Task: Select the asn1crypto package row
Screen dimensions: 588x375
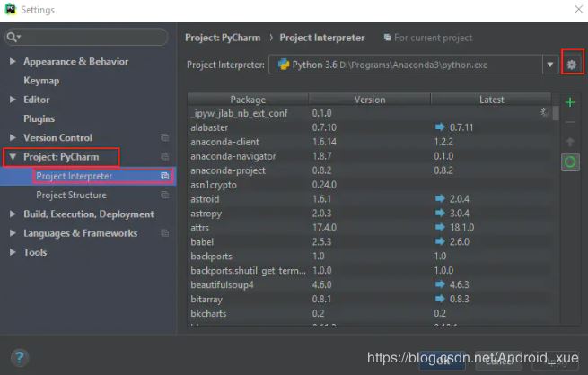Action: (x=370, y=184)
